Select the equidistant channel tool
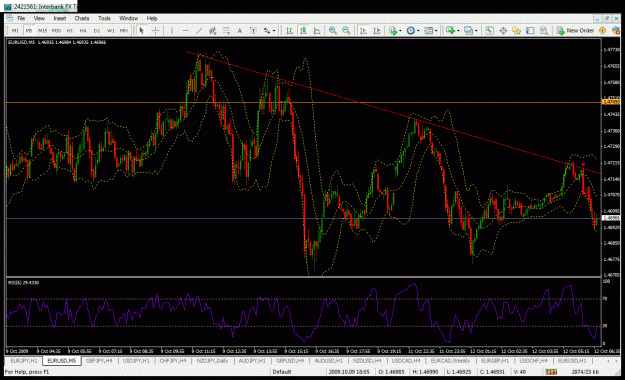This screenshot has width=625, height=380. pos(212,31)
